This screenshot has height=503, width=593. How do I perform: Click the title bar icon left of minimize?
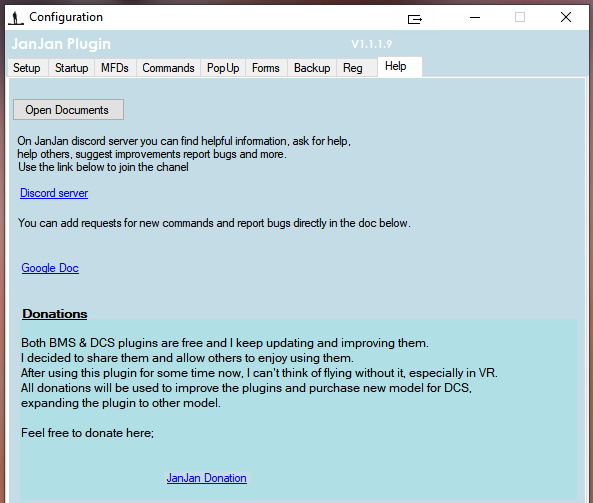(415, 19)
